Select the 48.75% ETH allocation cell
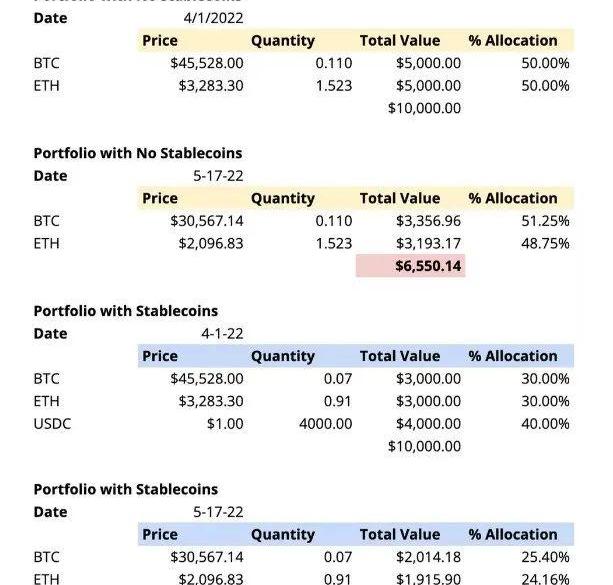Screen dimensions: 613x585 tap(546, 243)
